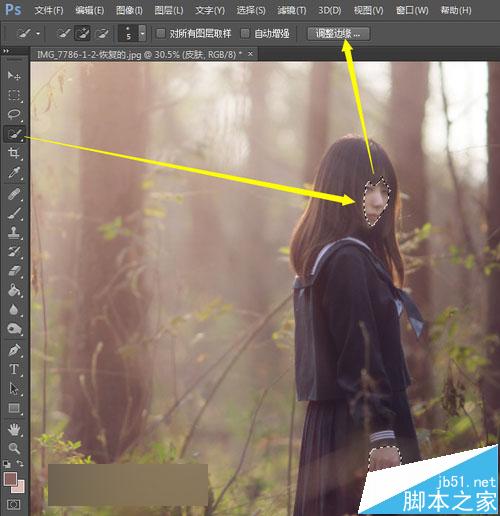The image size is (500, 516).
Task: Select the Clone Stamp tool
Action: pyautogui.click(x=14, y=232)
